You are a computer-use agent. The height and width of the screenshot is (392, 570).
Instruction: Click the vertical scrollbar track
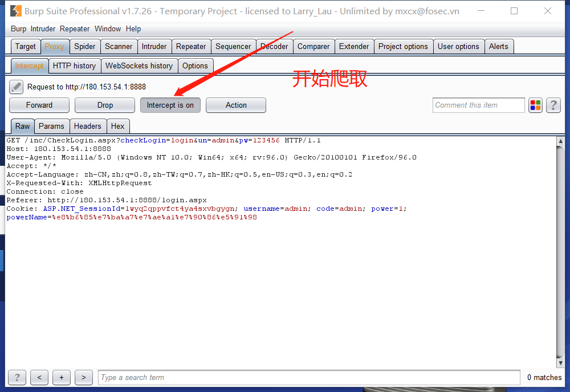click(560, 252)
